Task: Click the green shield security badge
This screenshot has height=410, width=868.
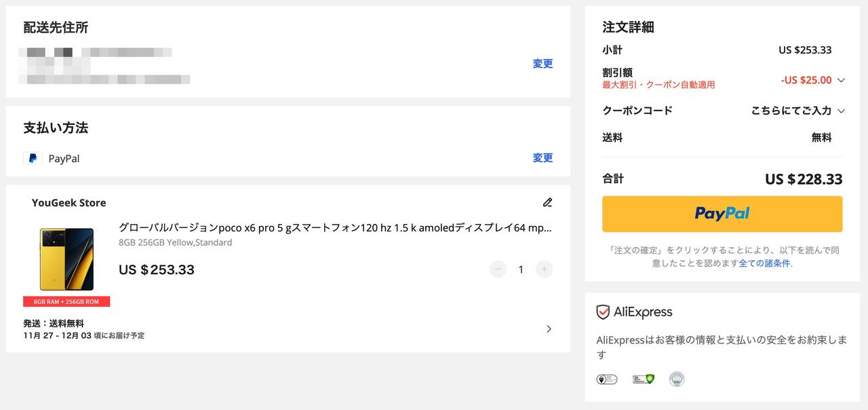Action: (644, 379)
